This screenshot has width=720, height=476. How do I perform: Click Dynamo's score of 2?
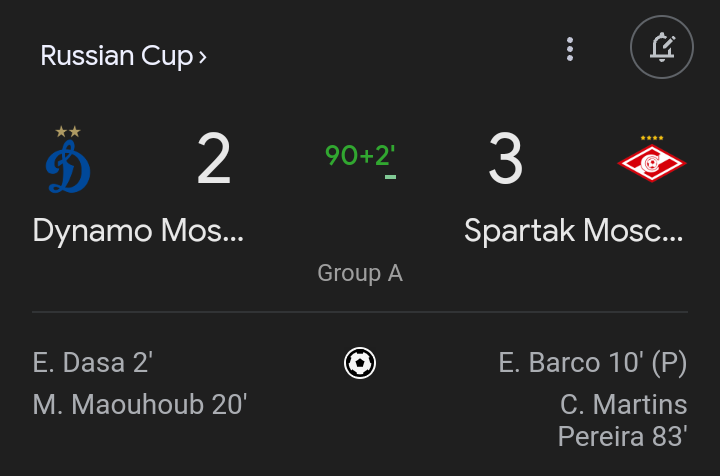(x=214, y=160)
